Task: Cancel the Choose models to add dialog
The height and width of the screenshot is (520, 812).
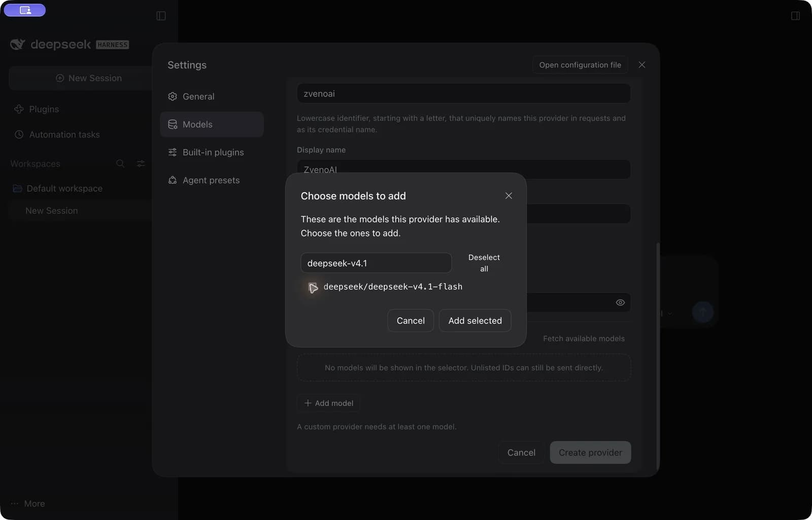Action: tap(411, 321)
